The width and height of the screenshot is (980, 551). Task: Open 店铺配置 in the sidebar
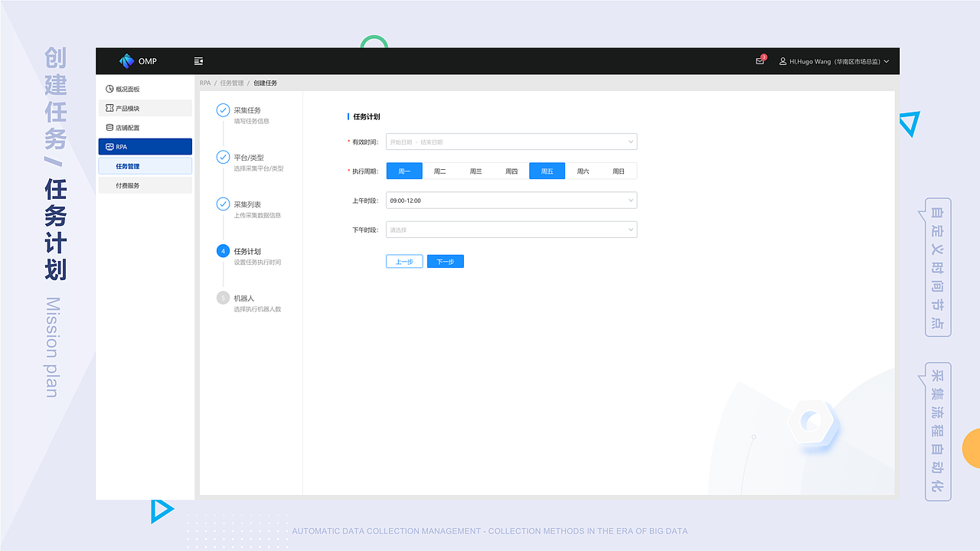145,128
